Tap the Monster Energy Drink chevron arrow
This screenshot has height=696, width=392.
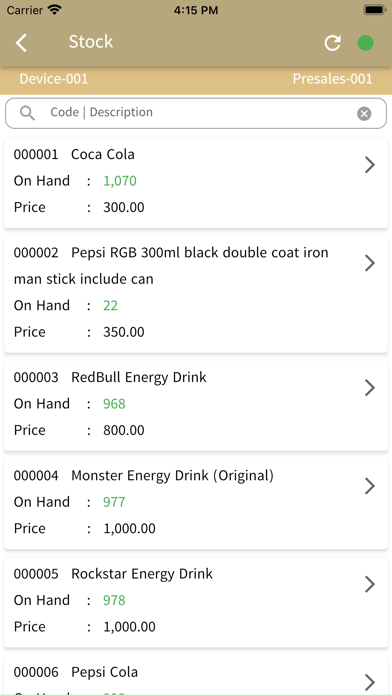point(369,486)
